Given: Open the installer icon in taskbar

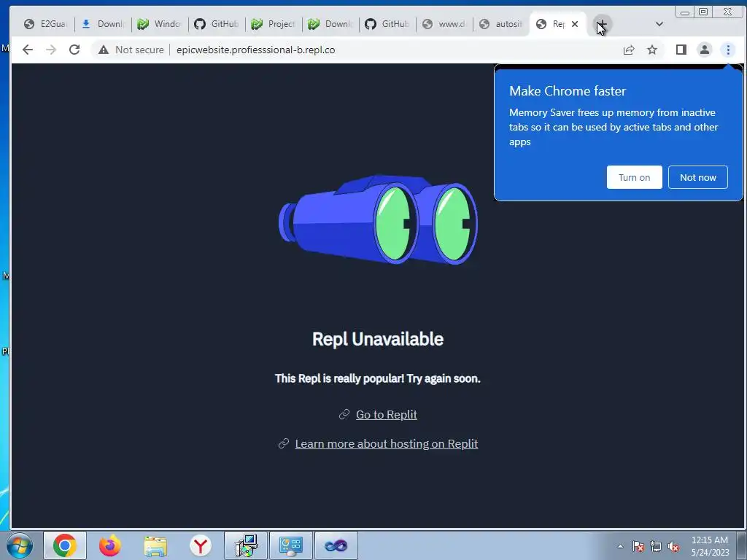Looking at the screenshot, I should click(246, 545).
